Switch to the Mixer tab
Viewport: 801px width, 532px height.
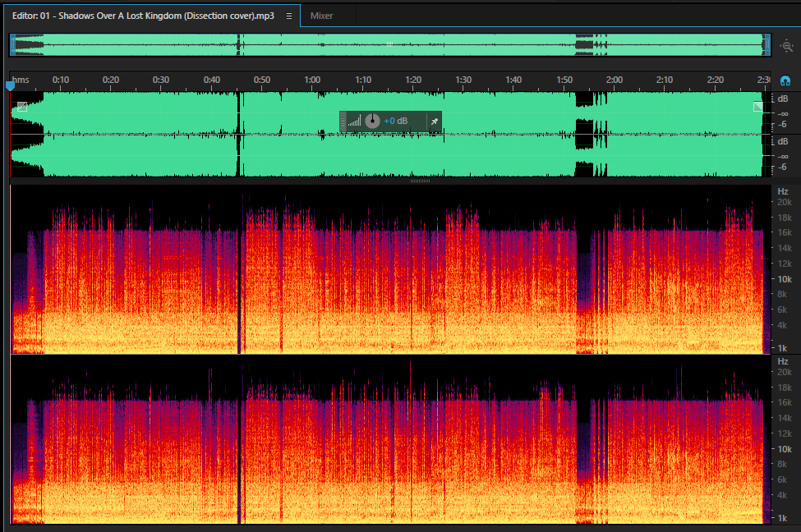[321, 16]
